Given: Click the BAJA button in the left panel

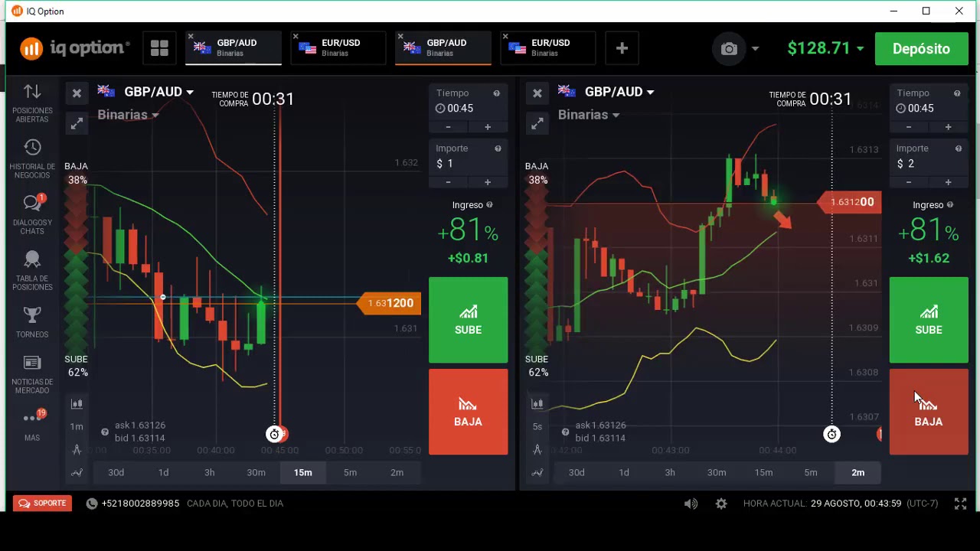Looking at the screenshot, I should 469,412.
